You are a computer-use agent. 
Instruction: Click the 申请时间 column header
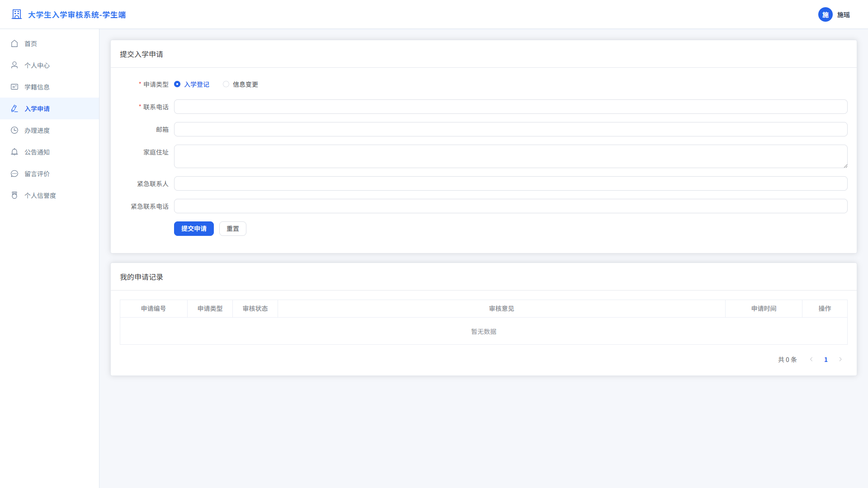point(764,309)
